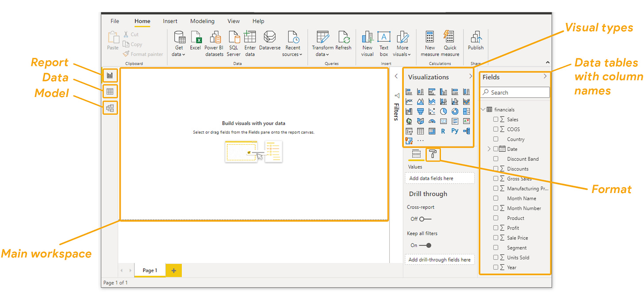Check the COGS field checkbox
Viewport: 644px width, 293px height.
point(496,129)
